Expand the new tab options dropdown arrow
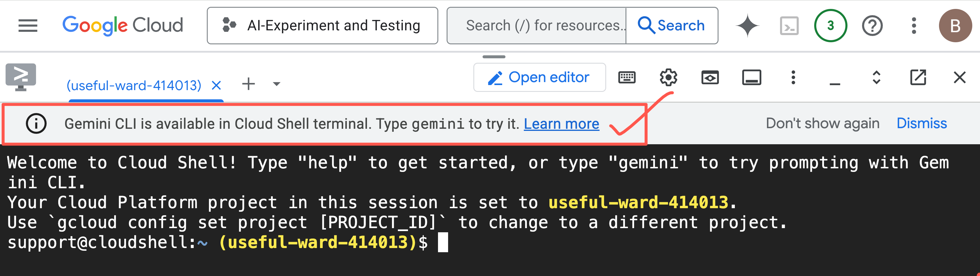980x276 pixels. (x=277, y=84)
